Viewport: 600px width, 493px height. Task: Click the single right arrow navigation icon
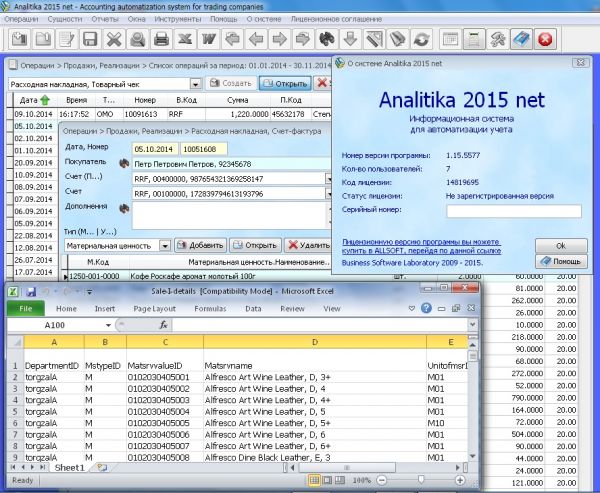click(x=279, y=39)
